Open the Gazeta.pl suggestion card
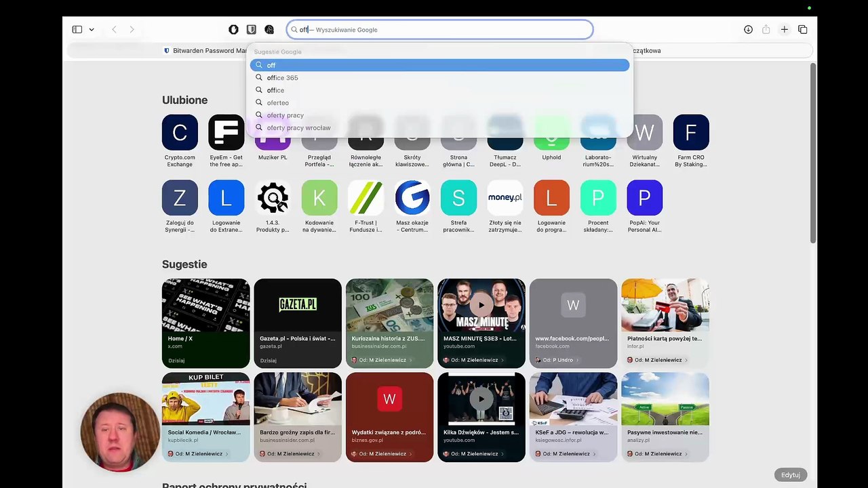 (298, 323)
